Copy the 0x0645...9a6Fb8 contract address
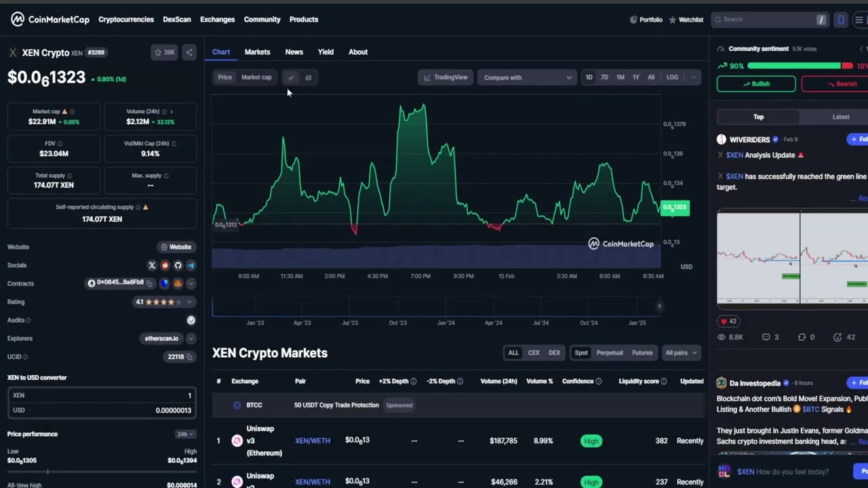 pos(150,283)
